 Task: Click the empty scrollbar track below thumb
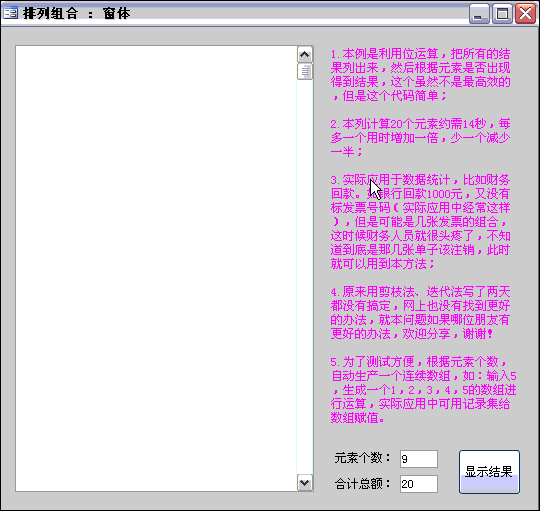tap(305, 277)
